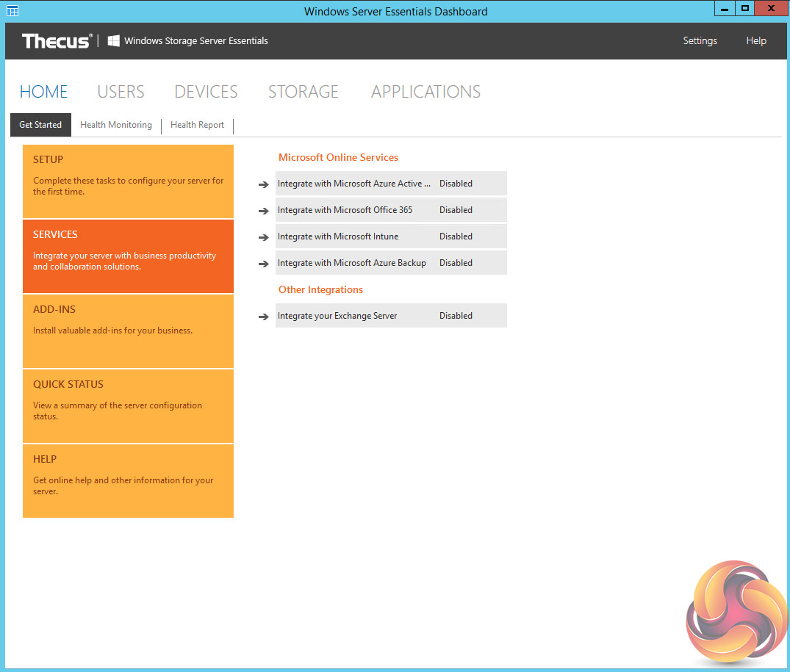This screenshot has height=672, width=790.
Task: Click Windows Storage Server Essentials header text
Action: [x=196, y=41]
